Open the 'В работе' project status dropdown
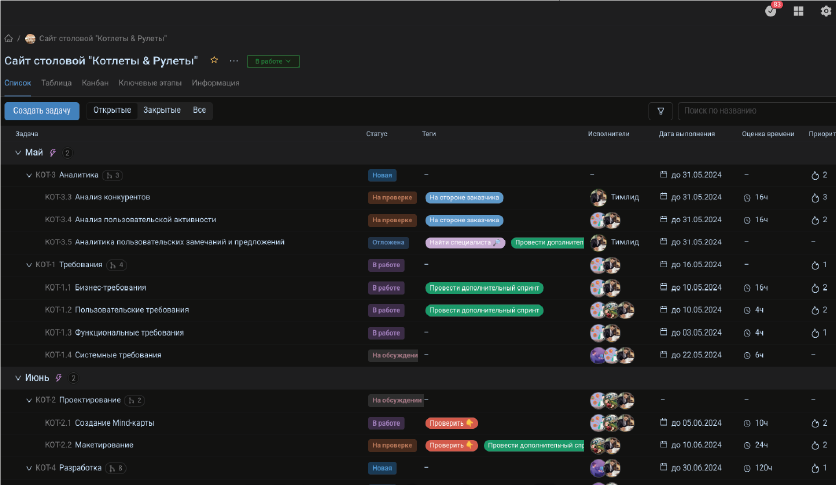This screenshot has height=487, width=836. click(x=273, y=62)
